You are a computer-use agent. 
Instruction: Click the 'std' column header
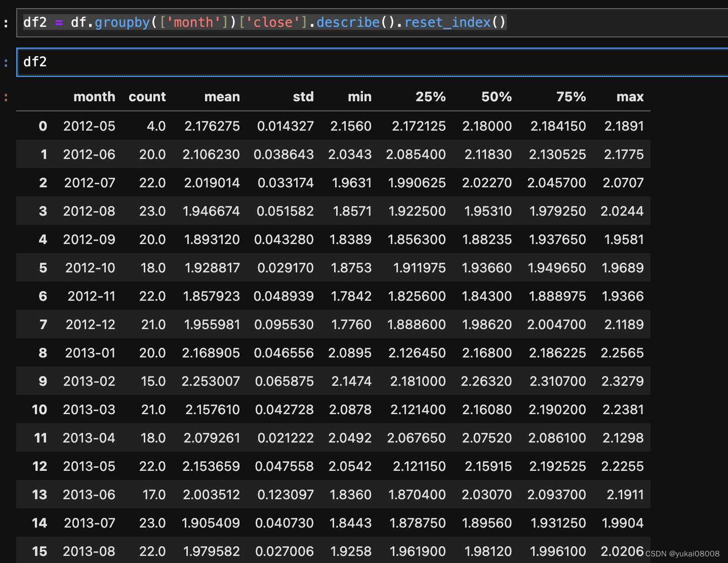303,97
